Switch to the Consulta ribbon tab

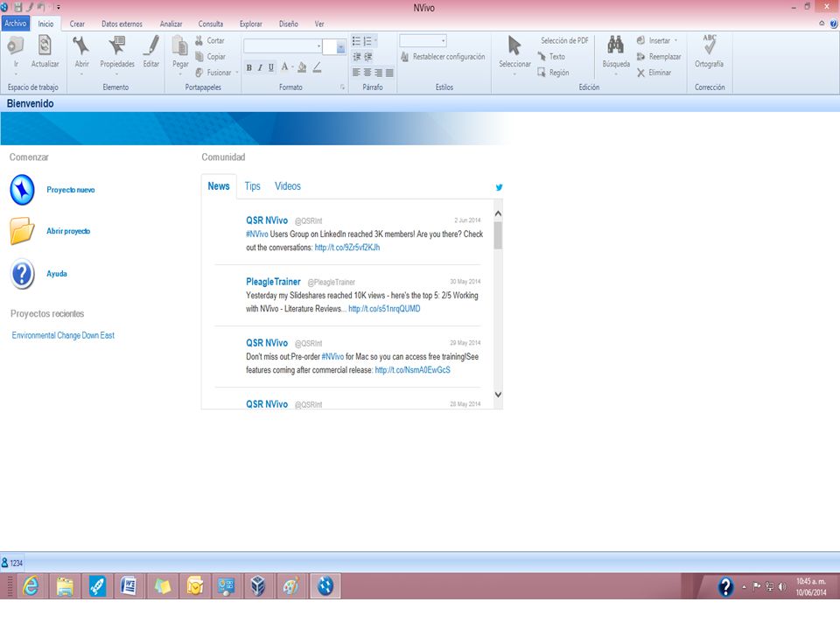[x=211, y=24]
